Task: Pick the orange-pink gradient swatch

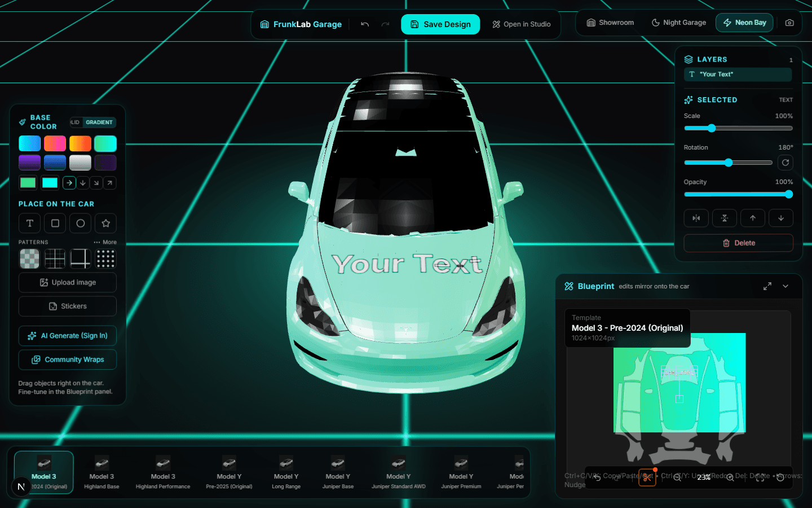Action: click(x=55, y=143)
